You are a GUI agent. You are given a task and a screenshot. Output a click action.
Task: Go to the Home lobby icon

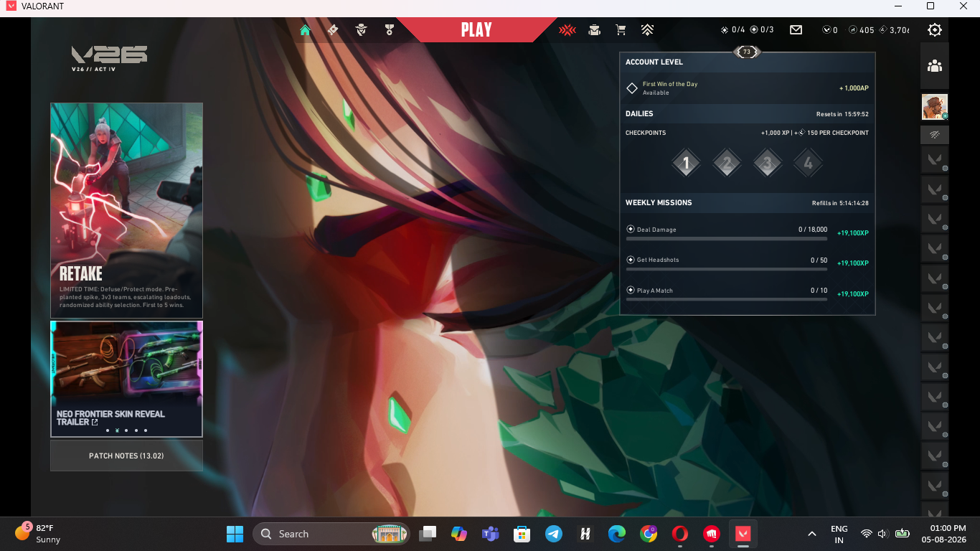(x=305, y=30)
